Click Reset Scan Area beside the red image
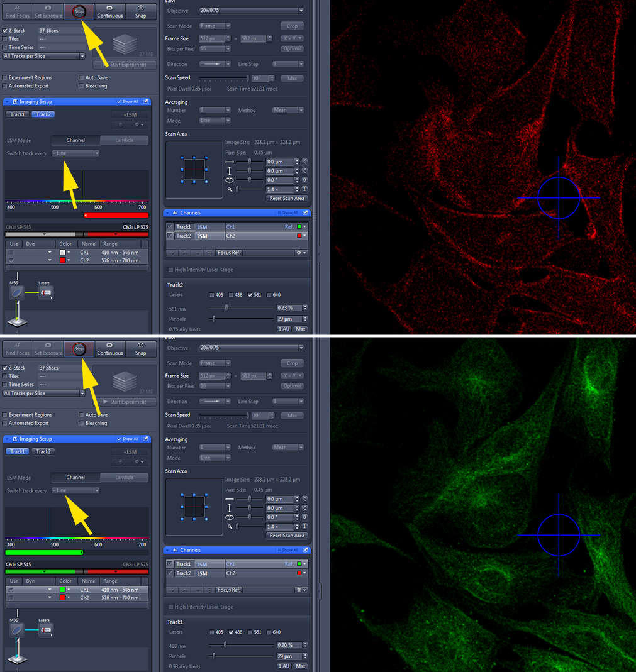 click(287, 199)
